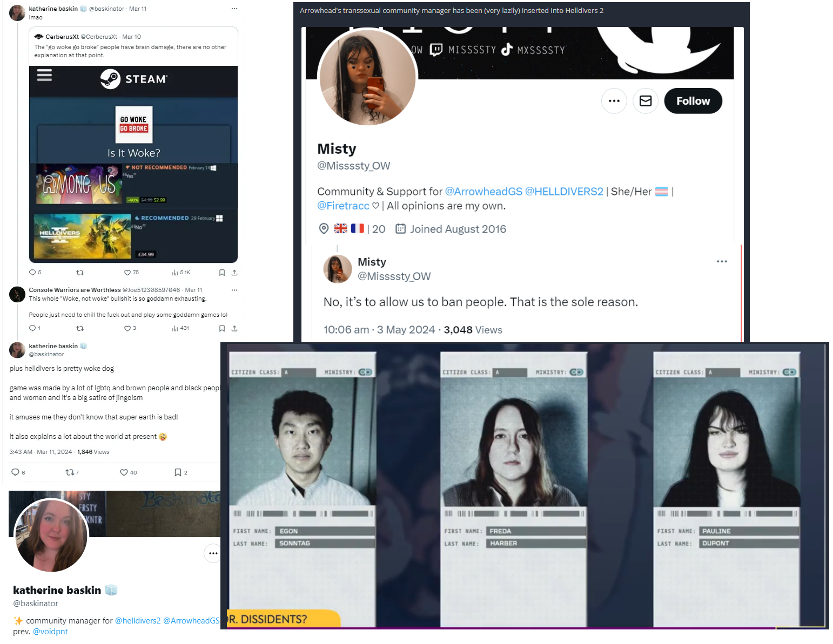
Task: Click the Twitch icon in Misty's banner
Action: [436, 50]
